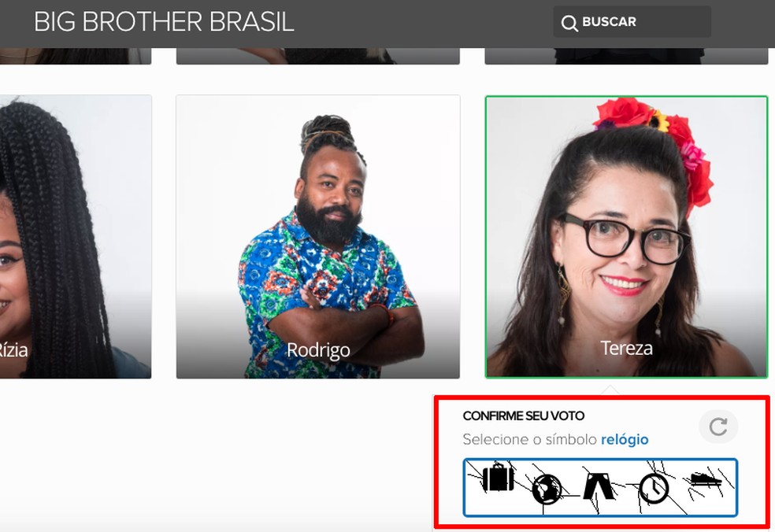Click the Rodrigo name label
Viewport: 775px width, 532px height.
click(x=318, y=349)
